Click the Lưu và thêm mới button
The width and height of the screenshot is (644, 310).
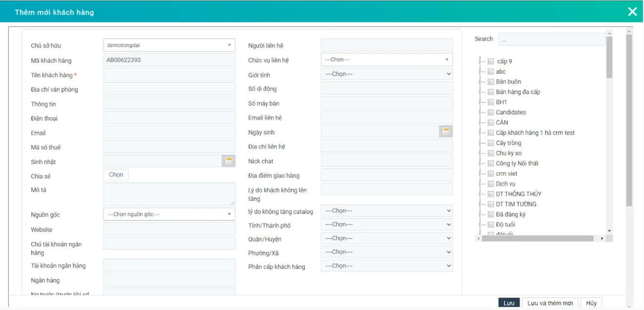550,303
